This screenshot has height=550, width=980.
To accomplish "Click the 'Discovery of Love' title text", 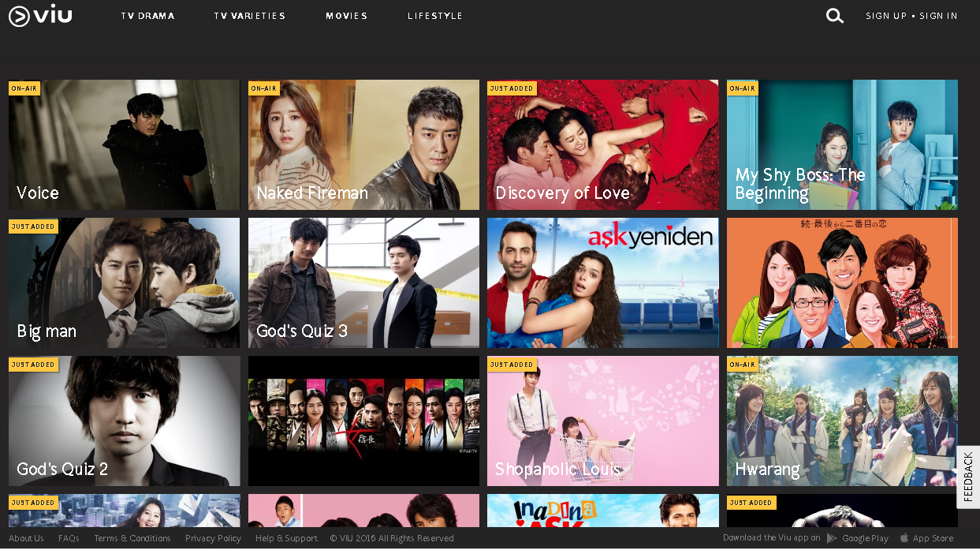I will pyautogui.click(x=562, y=193).
